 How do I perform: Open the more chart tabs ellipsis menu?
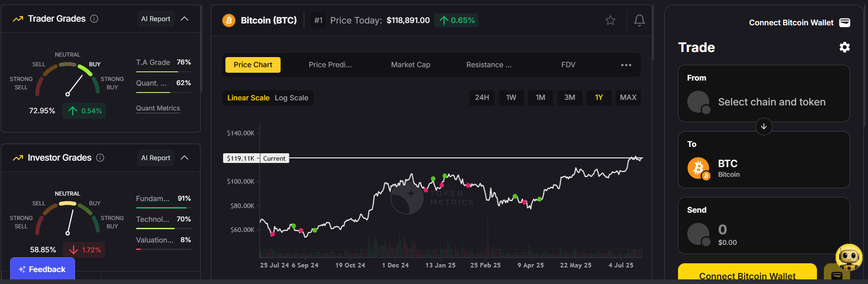tap(626, 65)
